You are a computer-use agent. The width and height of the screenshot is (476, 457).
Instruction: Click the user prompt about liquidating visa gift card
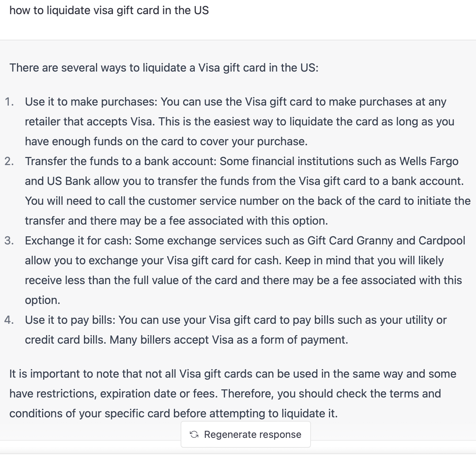(x=109, y=10)
